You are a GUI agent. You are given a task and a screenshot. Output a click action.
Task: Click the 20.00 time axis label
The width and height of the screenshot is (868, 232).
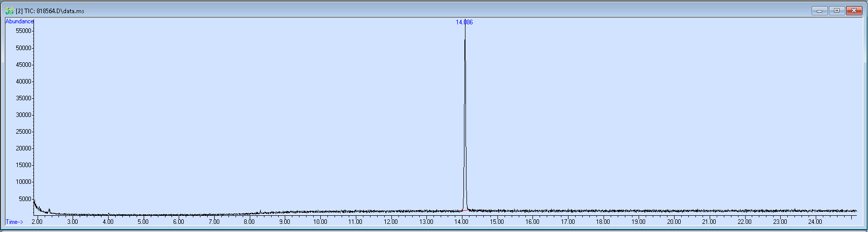click(674, 222)
